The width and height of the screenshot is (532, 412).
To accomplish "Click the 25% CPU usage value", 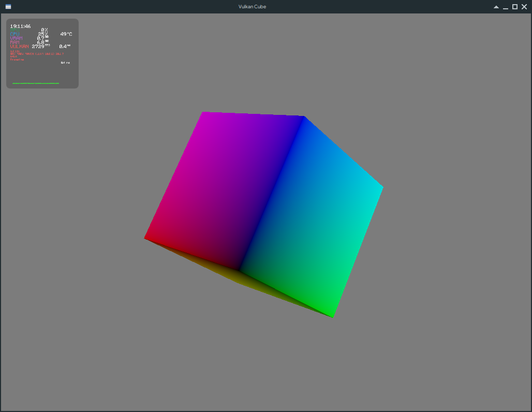I will (x=43, y=34).
